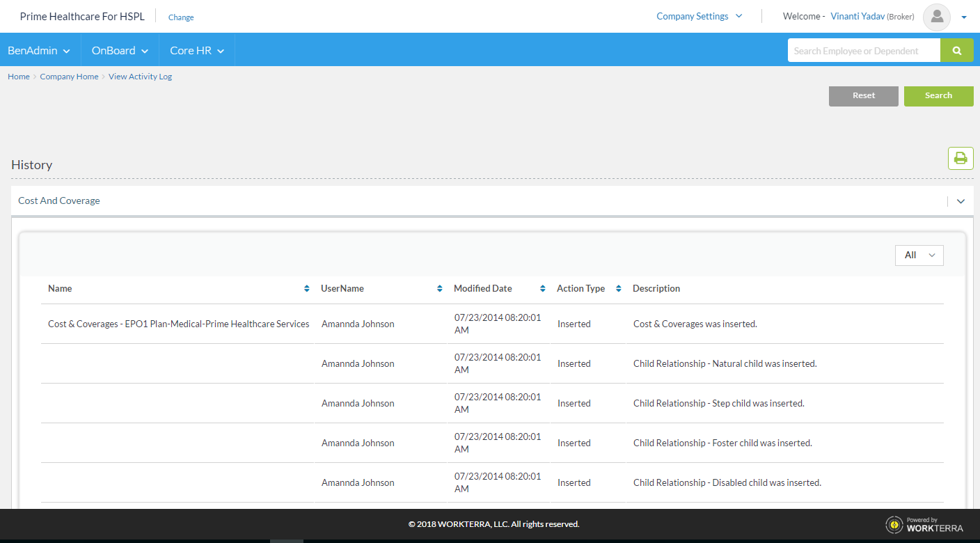Viewport: 980px width, 543px height.
Task: Open the Company Settings dropdown
Action: [x=699, y=17]
